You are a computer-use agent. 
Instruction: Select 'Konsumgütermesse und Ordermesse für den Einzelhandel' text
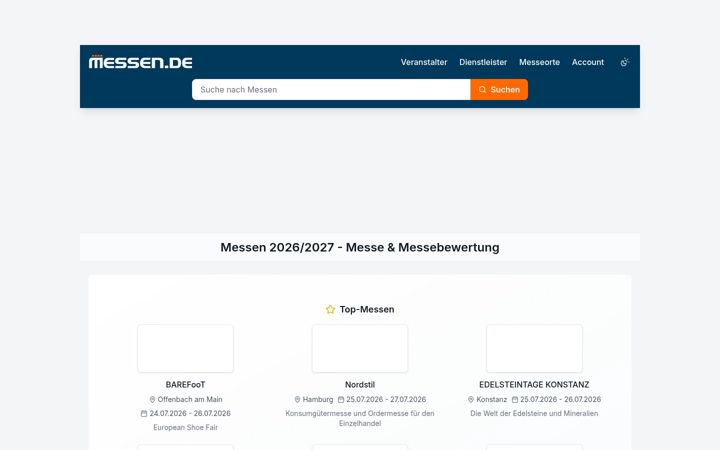point(360,418)
